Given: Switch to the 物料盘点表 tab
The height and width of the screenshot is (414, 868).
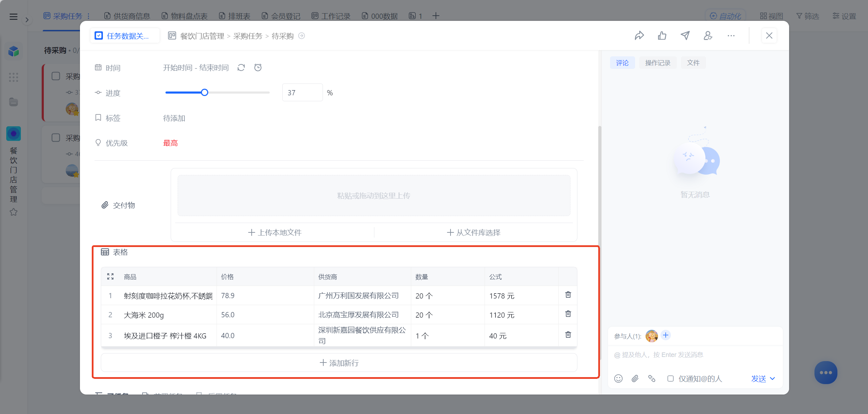Looking at the screenshot, I should click(185, 16).
